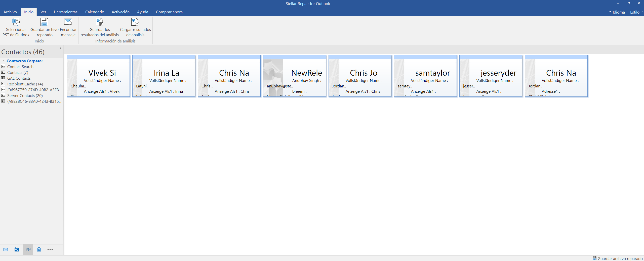The width and height of the screenshot is (644, 261).
Task: Select Recipient Cache (14) folder
Action: [25, 84]
